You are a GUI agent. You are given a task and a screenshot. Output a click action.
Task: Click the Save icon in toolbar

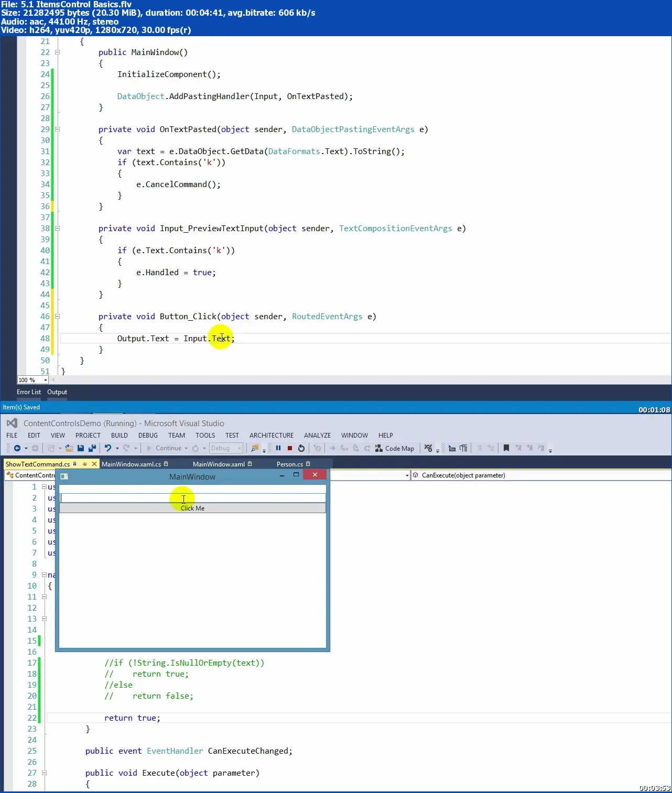click(81, 448)
